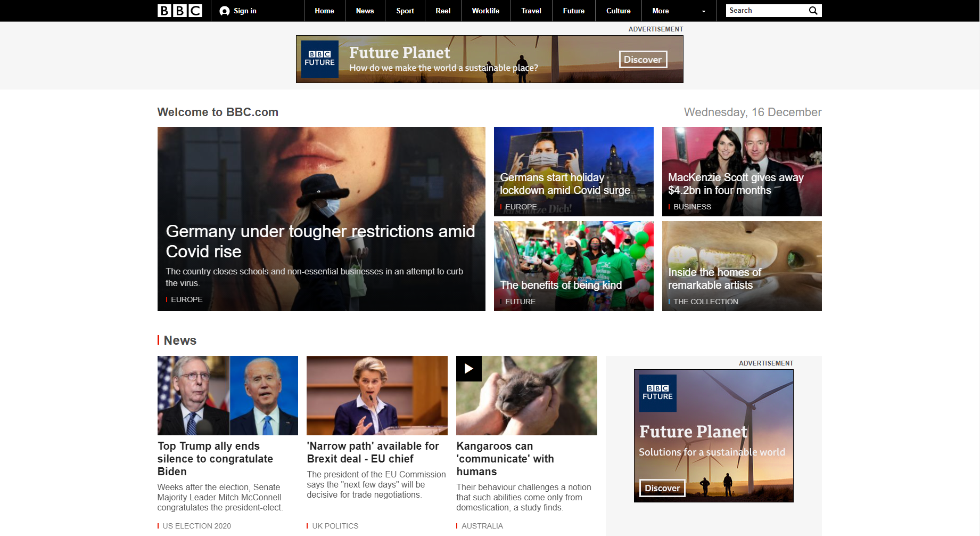Play the kangaroo video
The height and width of the screenshot is (536, 980).
[x=469, y=369]
